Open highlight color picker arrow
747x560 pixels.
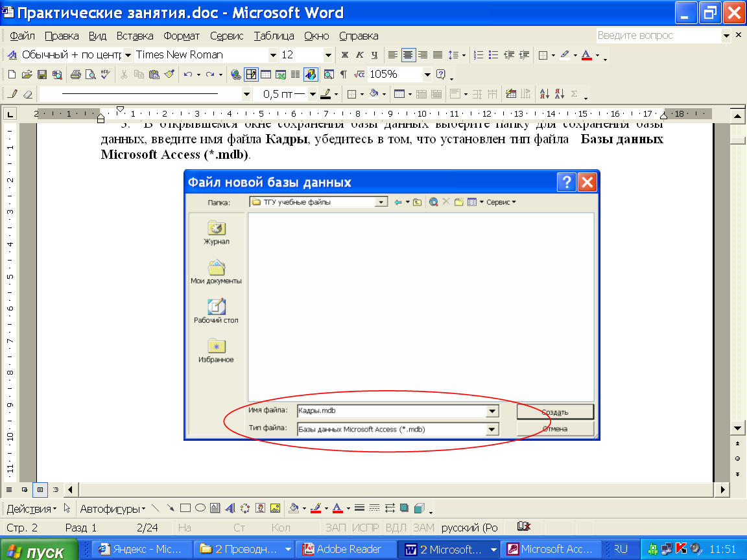coord(575,55)
